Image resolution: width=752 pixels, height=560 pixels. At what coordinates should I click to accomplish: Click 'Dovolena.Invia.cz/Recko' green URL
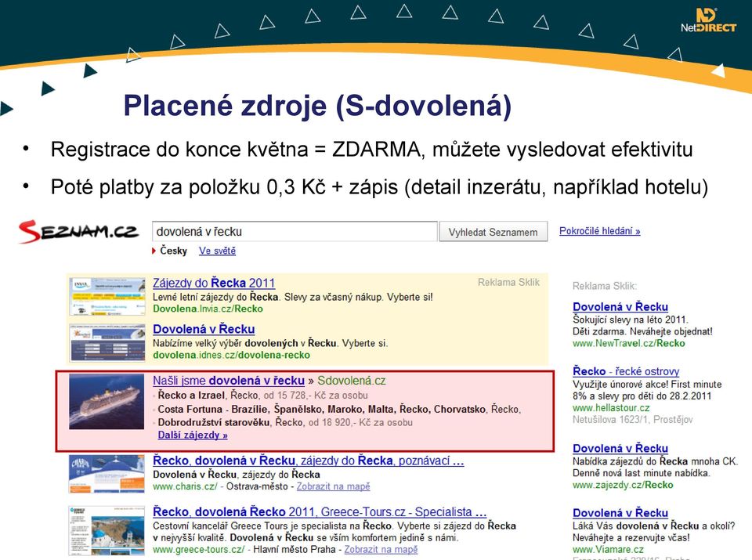pos(208,309)
